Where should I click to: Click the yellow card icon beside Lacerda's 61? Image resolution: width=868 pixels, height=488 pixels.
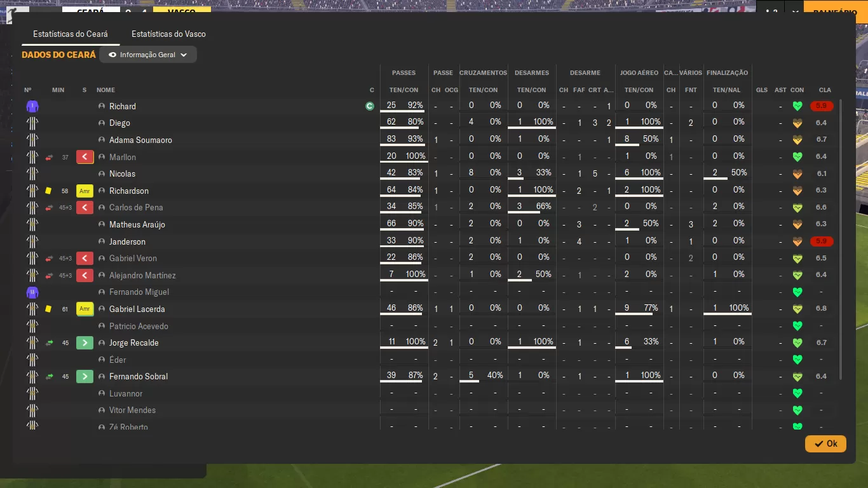tap(48, 309)
